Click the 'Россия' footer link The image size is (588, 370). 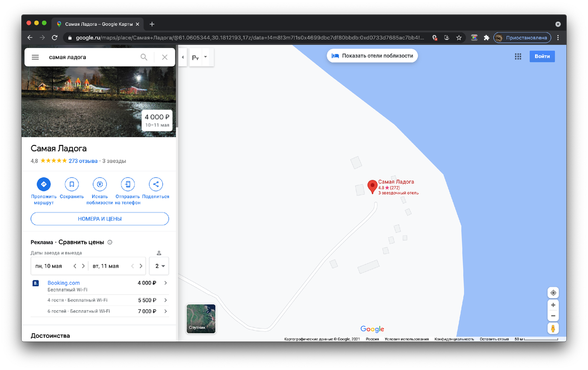(x=372, y=339)
